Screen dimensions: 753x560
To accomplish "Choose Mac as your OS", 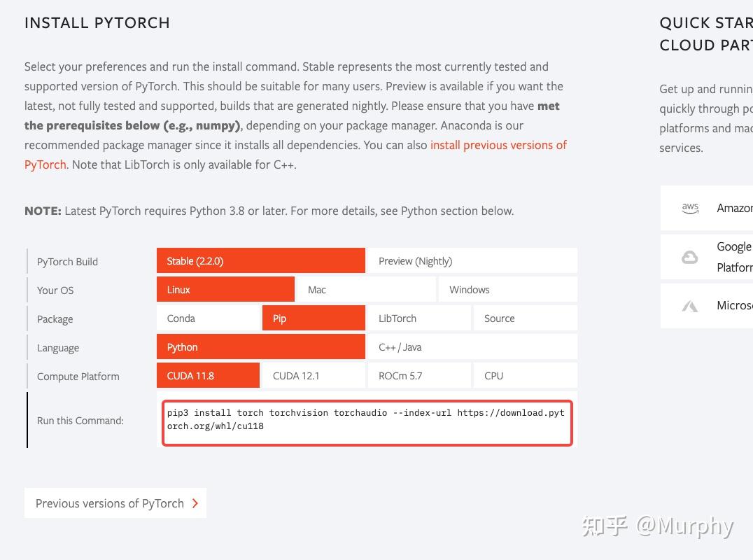I will pyautogui.click(x=366, y=290).
